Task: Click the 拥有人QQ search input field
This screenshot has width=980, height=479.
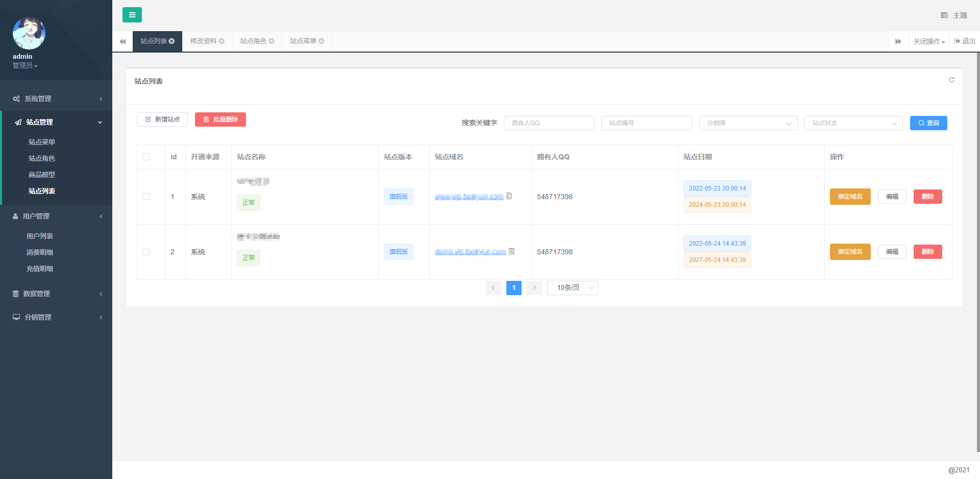Action: 549,123
